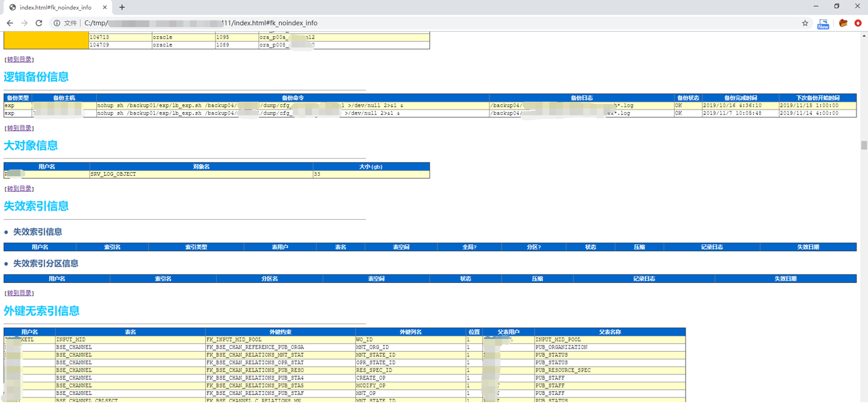Click the 备份类型 column header
Image resolution: width=868 pixels, height=410 pixels.
pos(17,98)
